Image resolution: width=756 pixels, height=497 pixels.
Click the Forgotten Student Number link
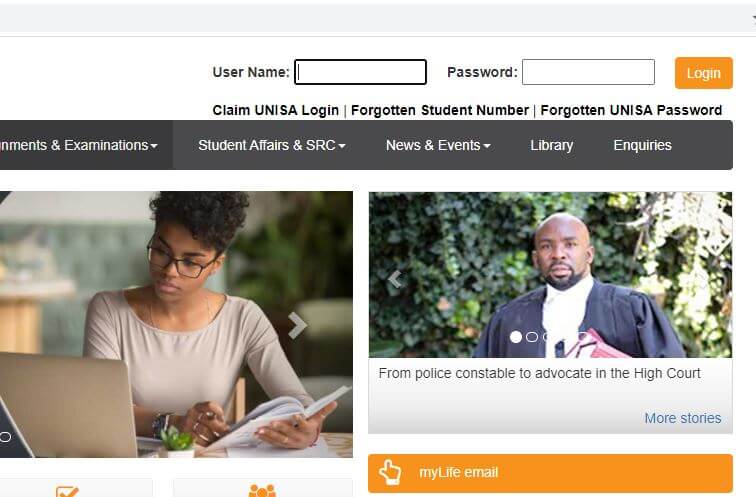440,110
